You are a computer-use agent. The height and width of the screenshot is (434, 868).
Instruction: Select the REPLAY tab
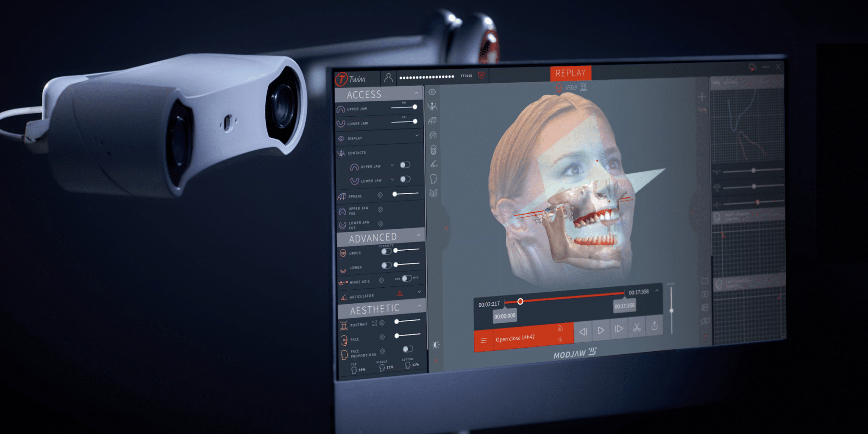[x=570, y=73]
